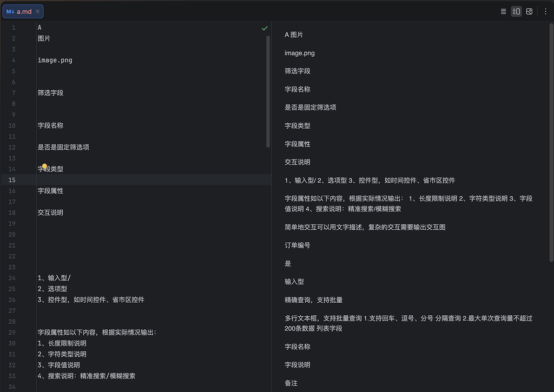Image resolution: width=554 pixels, height=392 pixels.
Task: Click '精确查询，支持批量' in the preview
Action: pyautogui.click(x=313, y=300)
